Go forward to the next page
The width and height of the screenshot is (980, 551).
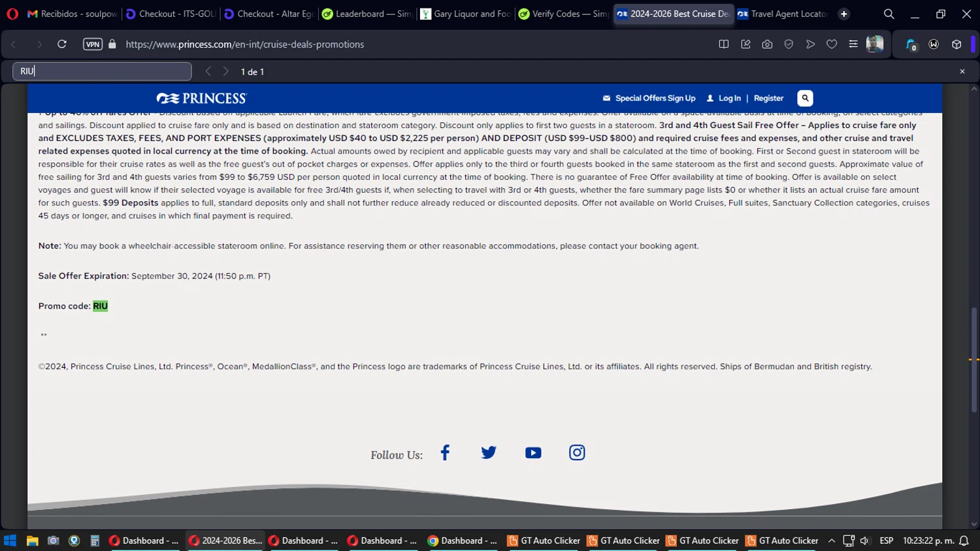click(39, 44)
